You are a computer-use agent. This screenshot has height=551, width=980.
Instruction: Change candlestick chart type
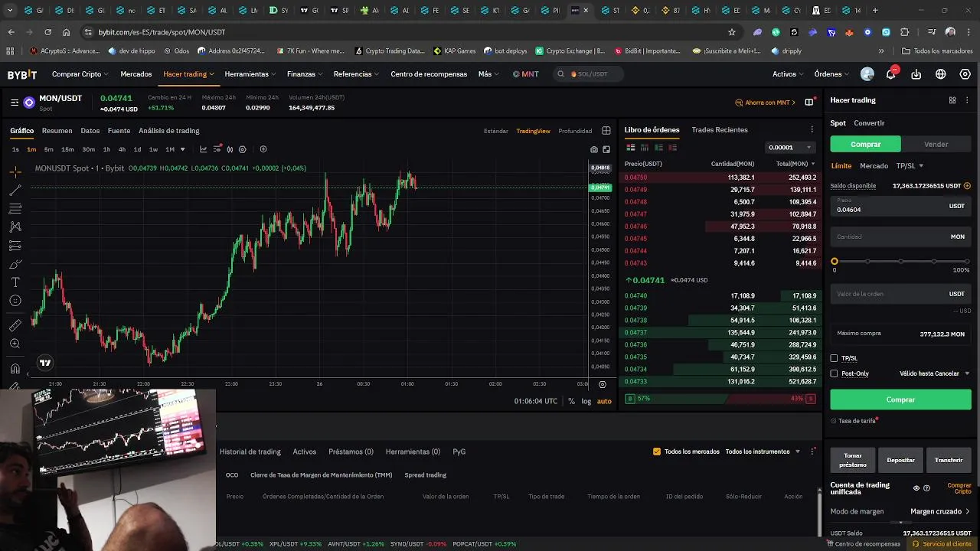tap(230, 149)
